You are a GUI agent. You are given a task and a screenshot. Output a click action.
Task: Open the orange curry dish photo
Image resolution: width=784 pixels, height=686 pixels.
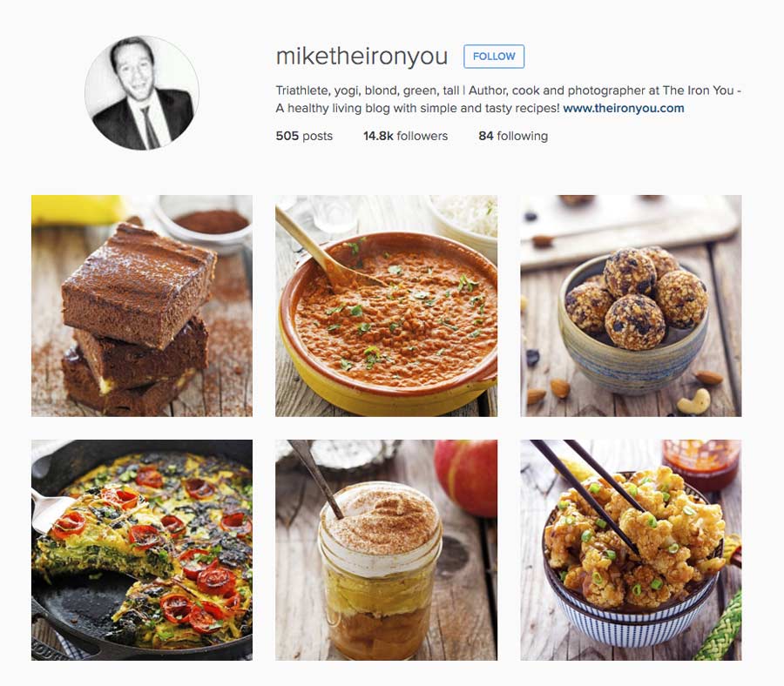point(386,306)
